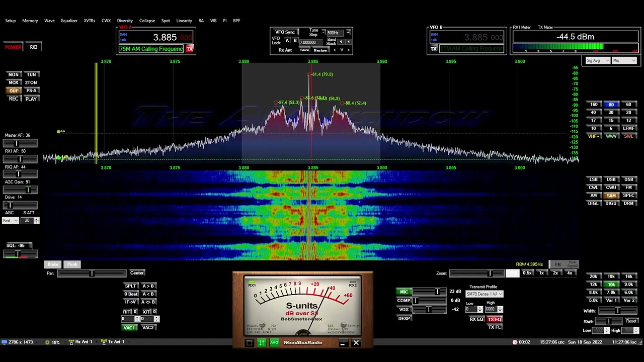The image size is (644, 362).
Task: Set display zoom to 2x
Action: coord(555,274)
